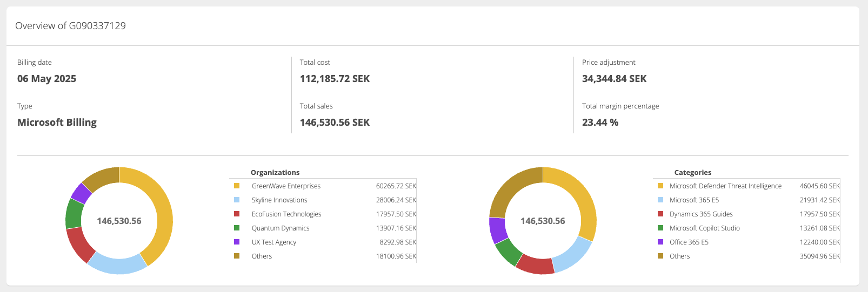868x292 pixels.
Task: Click Total sales amount 146,530.56 SEK
Action: (x=335, y=123)
